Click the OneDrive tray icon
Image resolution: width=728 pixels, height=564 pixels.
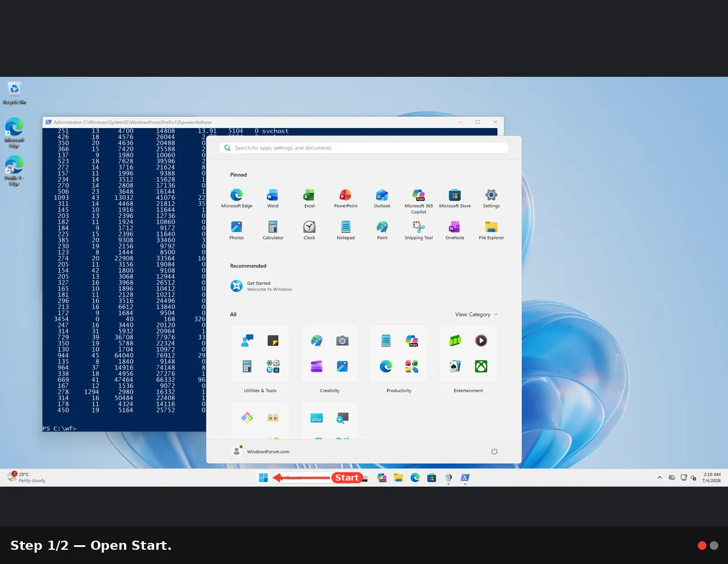(x=672, y=477)
